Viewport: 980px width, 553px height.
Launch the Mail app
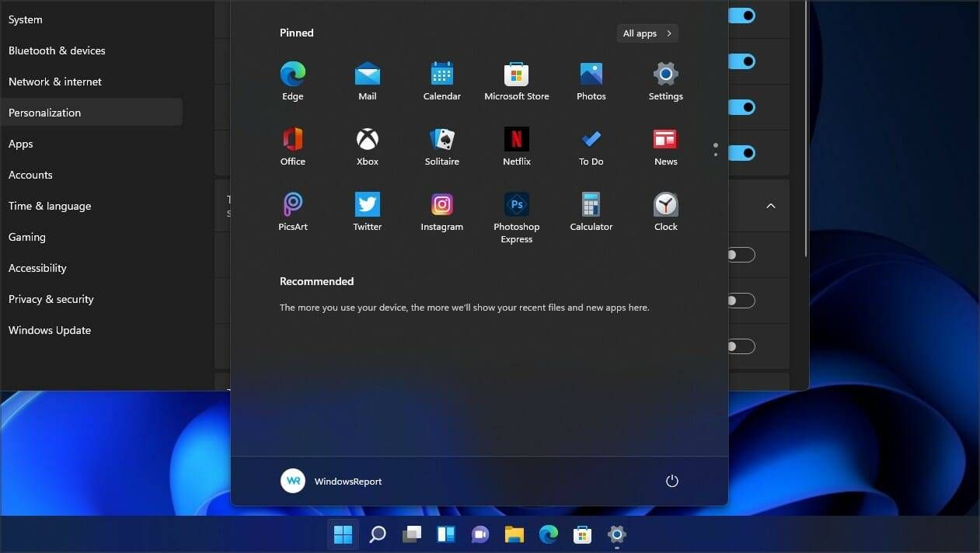[367, 76]
